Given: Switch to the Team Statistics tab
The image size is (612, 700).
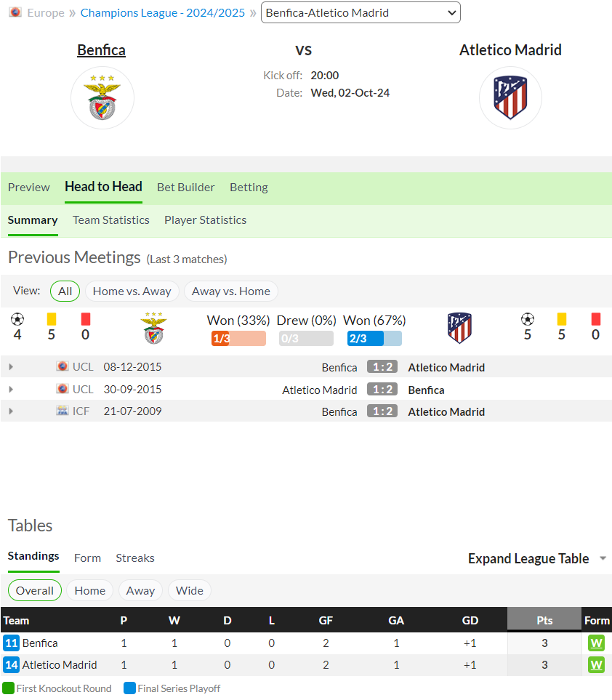Looking at the screenshot, I should pos(111,220).
